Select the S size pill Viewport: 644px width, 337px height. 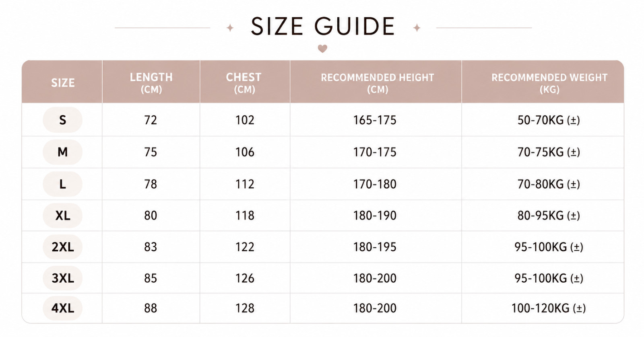[x=62, y=120]
